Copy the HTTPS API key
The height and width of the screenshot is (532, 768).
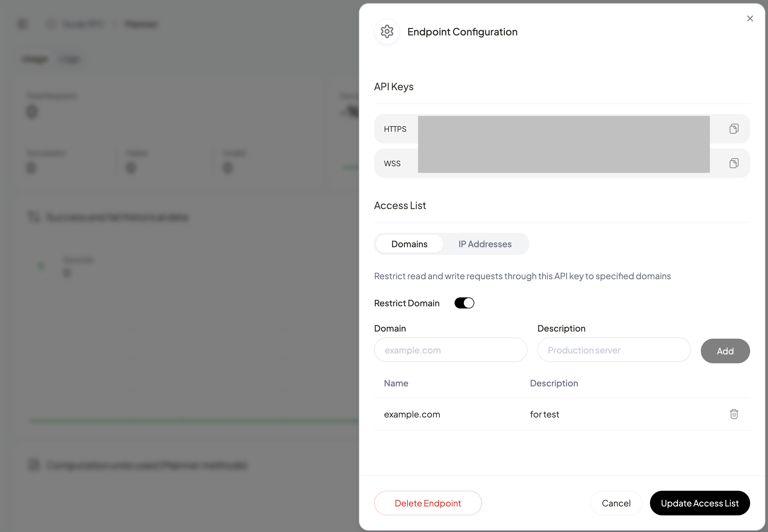[733, 129]
